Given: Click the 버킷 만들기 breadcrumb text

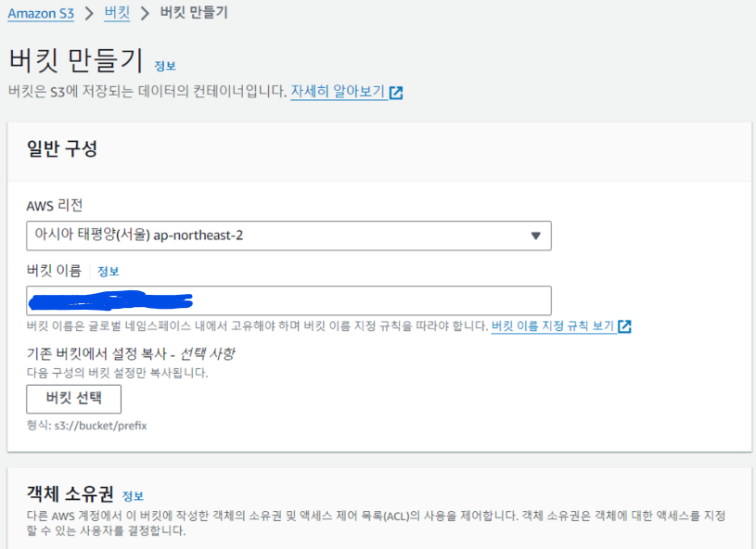Looking at the screenshot, I should (194, 13).
